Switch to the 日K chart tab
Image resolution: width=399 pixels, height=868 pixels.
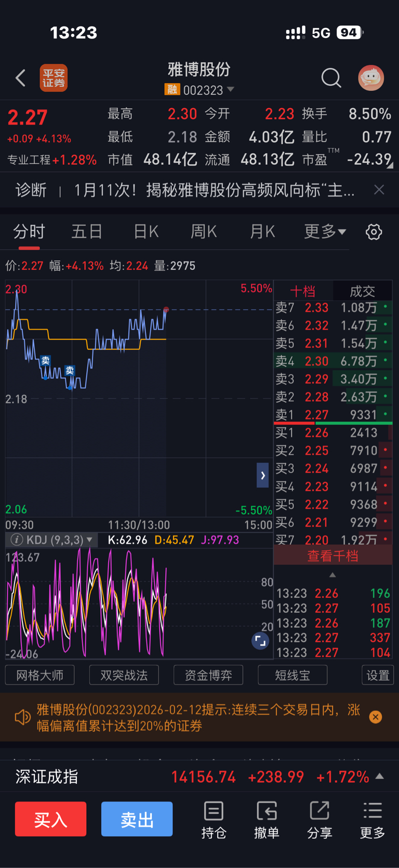coord(146,231)
